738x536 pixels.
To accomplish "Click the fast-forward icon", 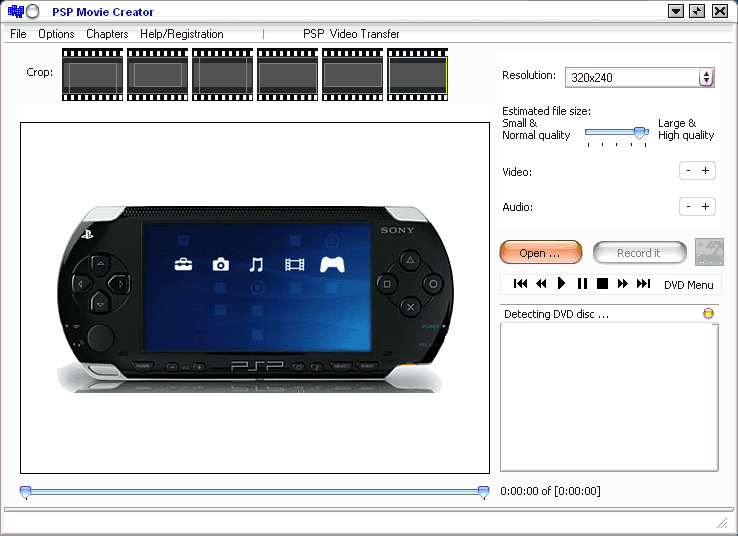I will coord(622,284).
